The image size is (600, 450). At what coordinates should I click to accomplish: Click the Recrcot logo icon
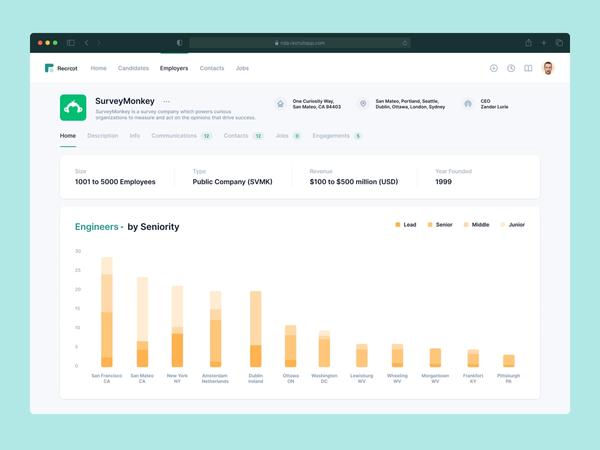click(49, 68)
